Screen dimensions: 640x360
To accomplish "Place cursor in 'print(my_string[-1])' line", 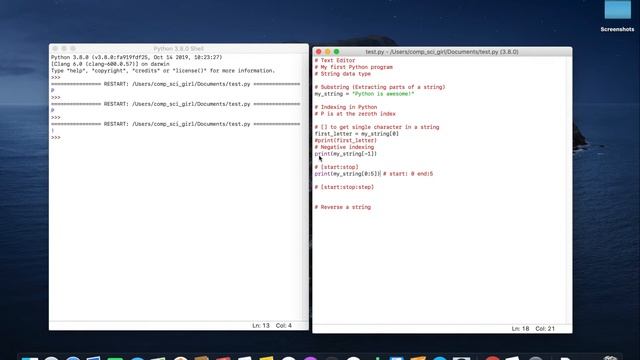I will pyautogui.click(x=346, y=154).
